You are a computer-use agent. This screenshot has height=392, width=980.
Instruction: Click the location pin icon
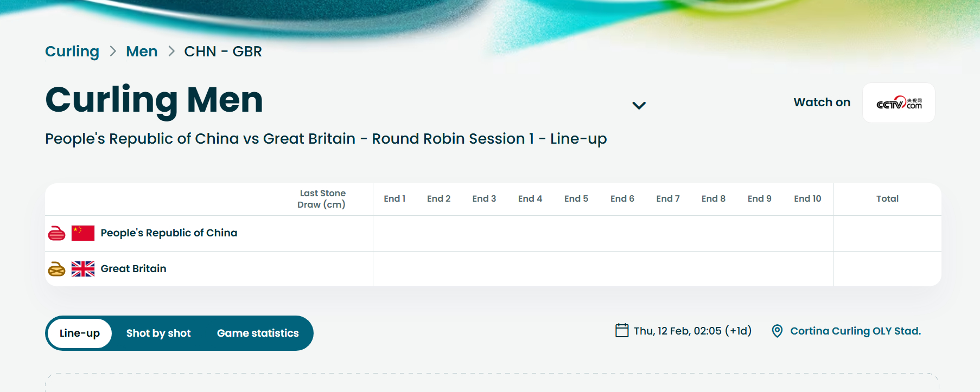tap(777, 331)
